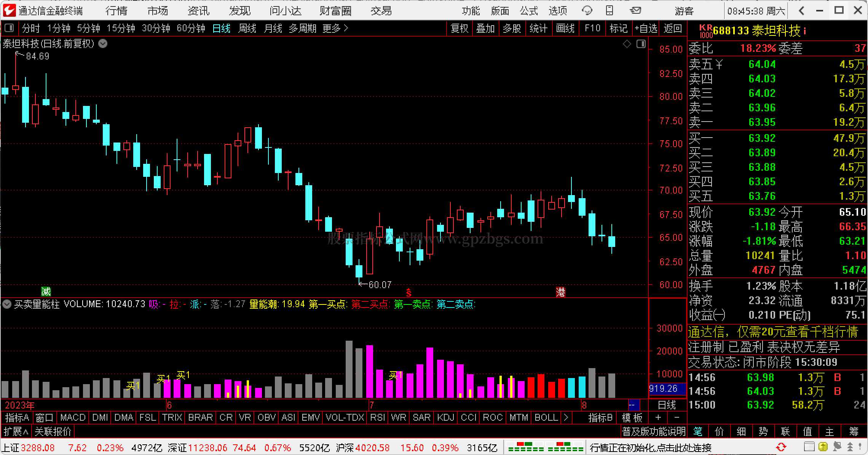Viewport: 868px width, 455px height.
Task: Click the ¥ symbol beside 卖五
Action: coord(719,64)
